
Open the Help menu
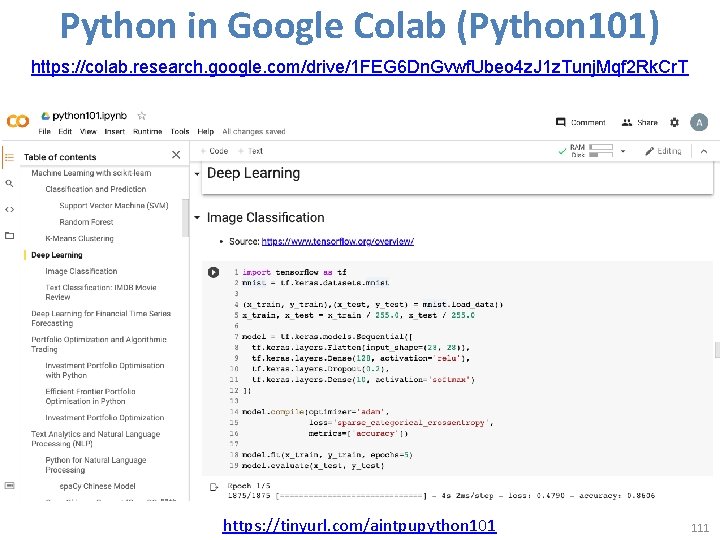[x=206, y=131]
